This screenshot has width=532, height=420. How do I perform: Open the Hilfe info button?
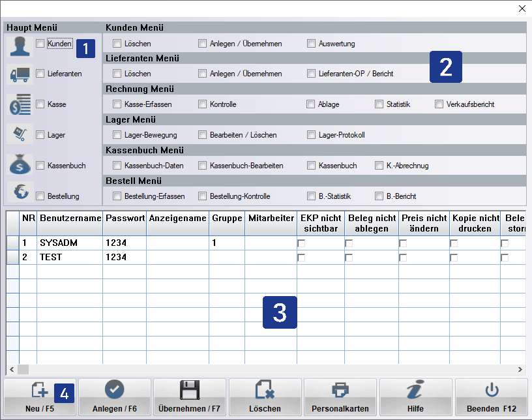point(416,397)
